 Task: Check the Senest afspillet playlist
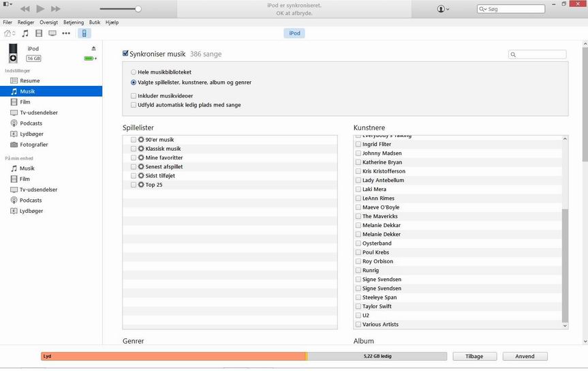coord(134,166)
